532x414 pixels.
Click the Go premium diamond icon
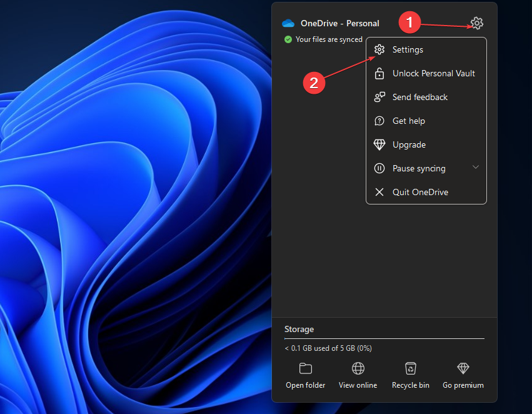pos(463,368)
